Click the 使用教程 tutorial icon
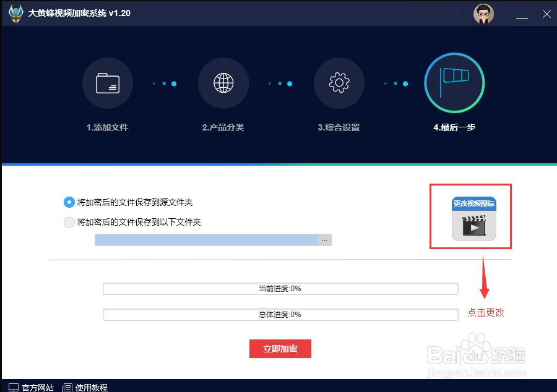 (x=66, y=387)
